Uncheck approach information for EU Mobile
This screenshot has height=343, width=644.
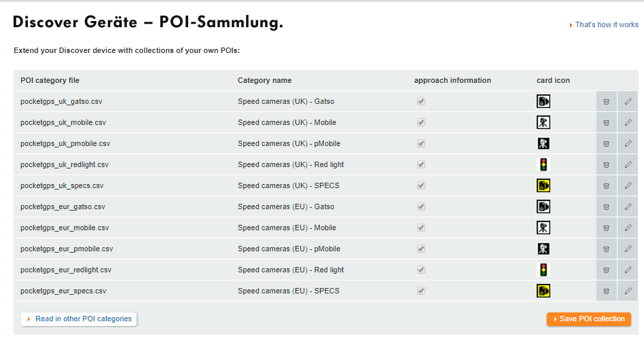point(421,228)
